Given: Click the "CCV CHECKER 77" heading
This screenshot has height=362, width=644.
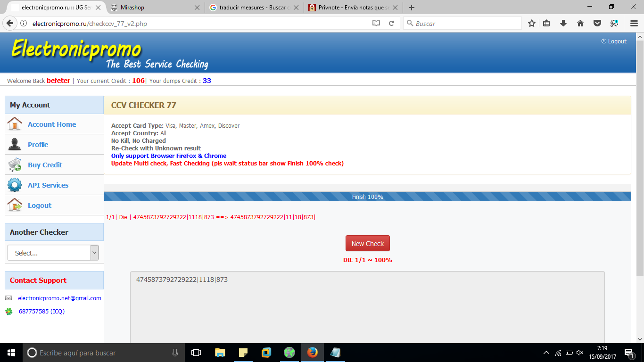Looking at the screenshot, I should [144, 106].
